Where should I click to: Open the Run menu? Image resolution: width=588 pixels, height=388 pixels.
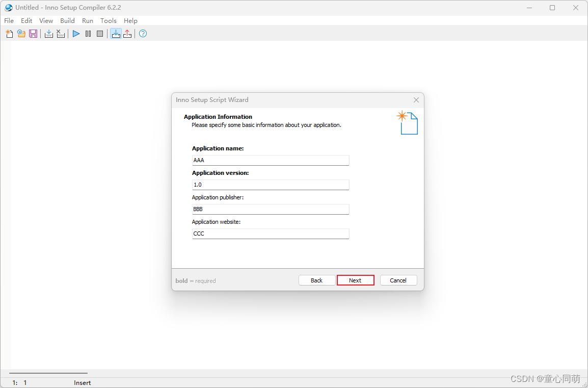[x=87, y=20]
